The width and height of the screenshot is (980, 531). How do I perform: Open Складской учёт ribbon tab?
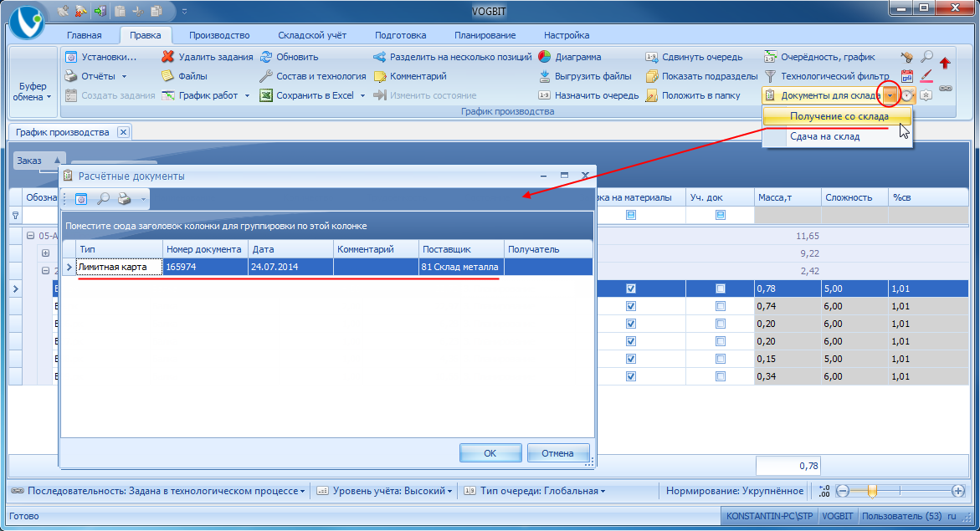(312, 35)
